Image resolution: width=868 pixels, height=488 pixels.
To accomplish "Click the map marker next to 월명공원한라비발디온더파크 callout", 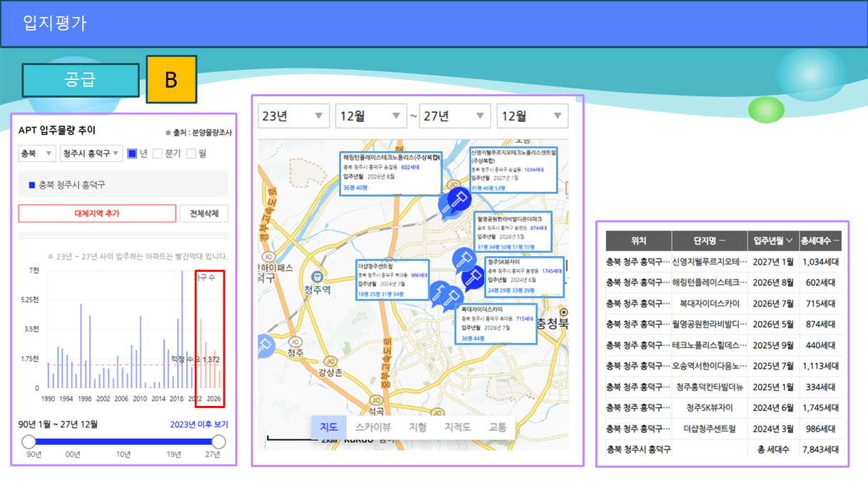I will pos(464,259).
